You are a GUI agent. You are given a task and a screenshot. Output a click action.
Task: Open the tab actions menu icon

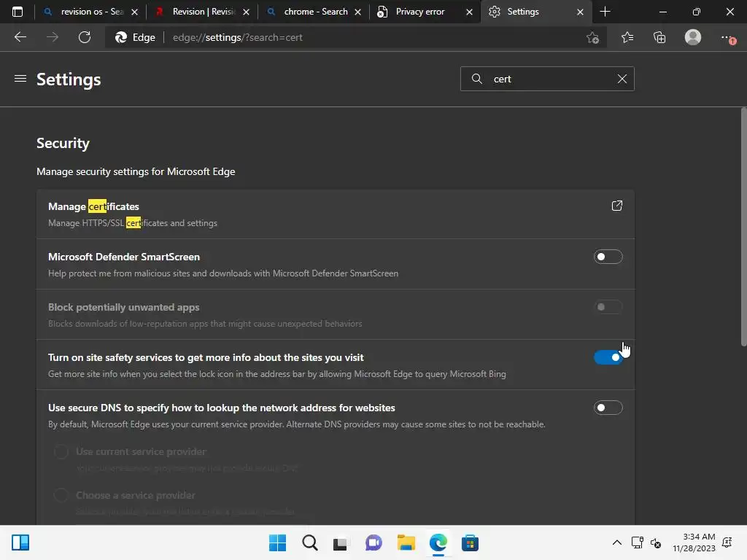18,12
